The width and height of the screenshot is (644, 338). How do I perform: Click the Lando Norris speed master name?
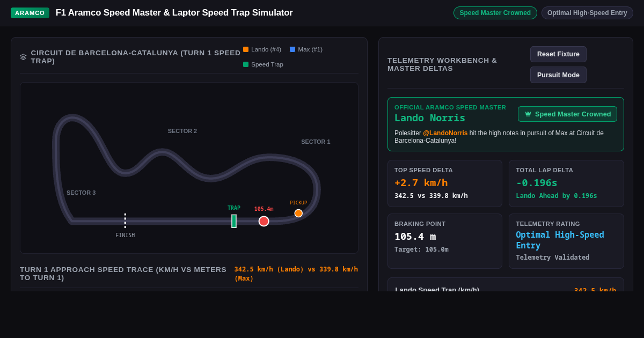pyautogui.click(x=430, y=118)
